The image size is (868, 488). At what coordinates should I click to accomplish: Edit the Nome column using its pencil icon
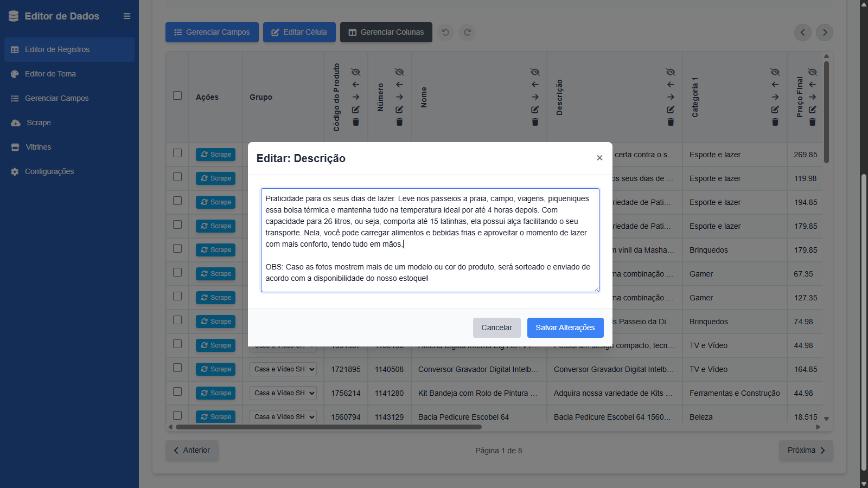tap(535, 110)
